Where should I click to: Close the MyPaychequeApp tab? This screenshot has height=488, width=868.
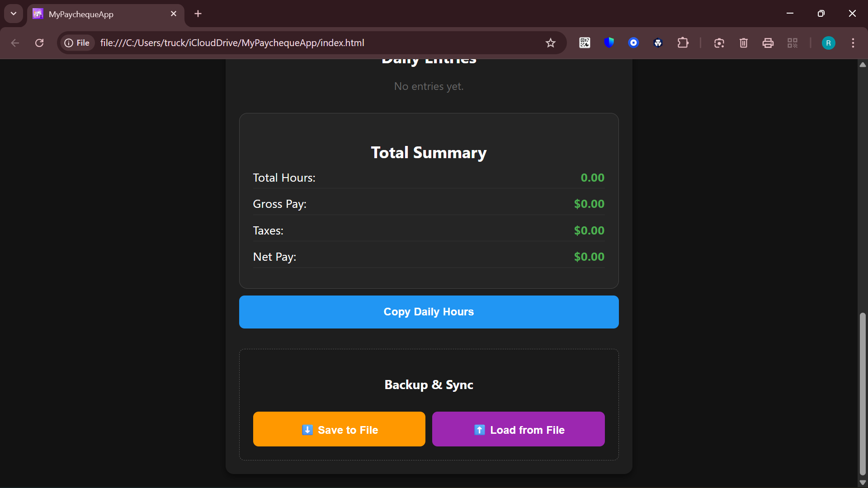(x=174, y=14)
